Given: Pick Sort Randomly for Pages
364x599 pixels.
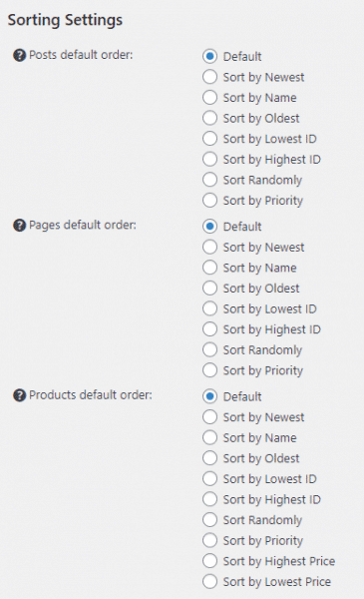Looking at the screenshot, I should click(209, 349).
